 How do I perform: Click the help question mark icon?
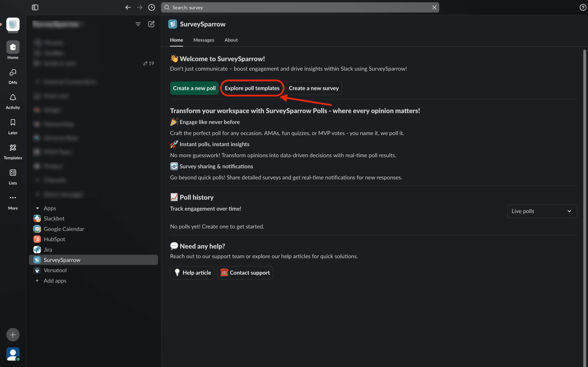pos(583,7)
